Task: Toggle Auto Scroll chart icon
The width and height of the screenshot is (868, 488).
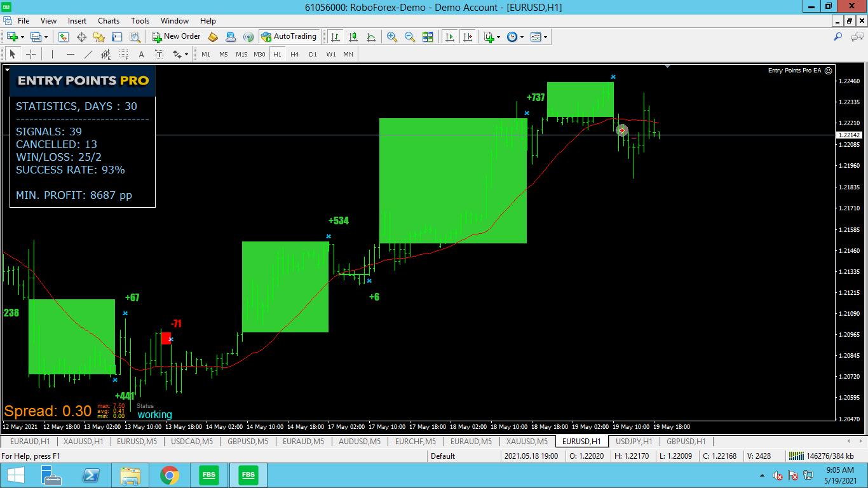Action: coord(450,37)
